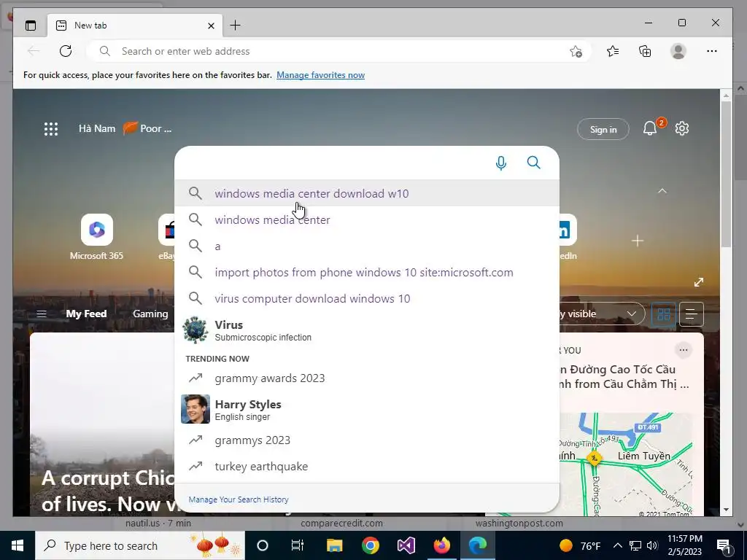Open the traffic card three-dots options

(x=683, y=350)
